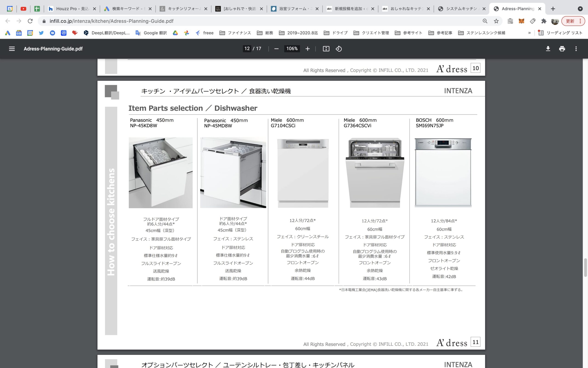This screenshot has width=588, height=368.
Task: Open freee bookmark
Action: click(x=204, y=33)
